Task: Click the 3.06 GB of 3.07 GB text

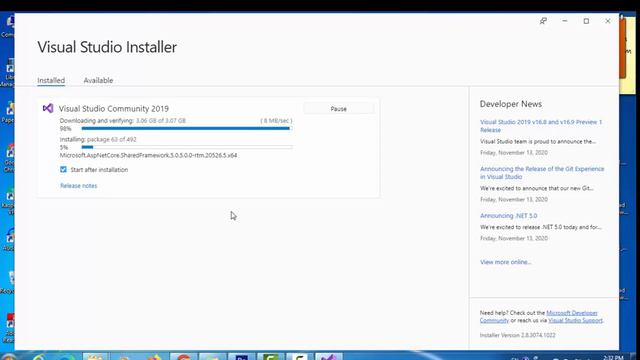Action: 161,121
